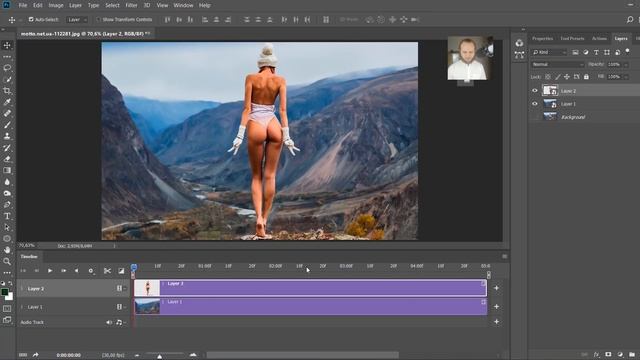Open Audio Track music note menu

[120, 322]
